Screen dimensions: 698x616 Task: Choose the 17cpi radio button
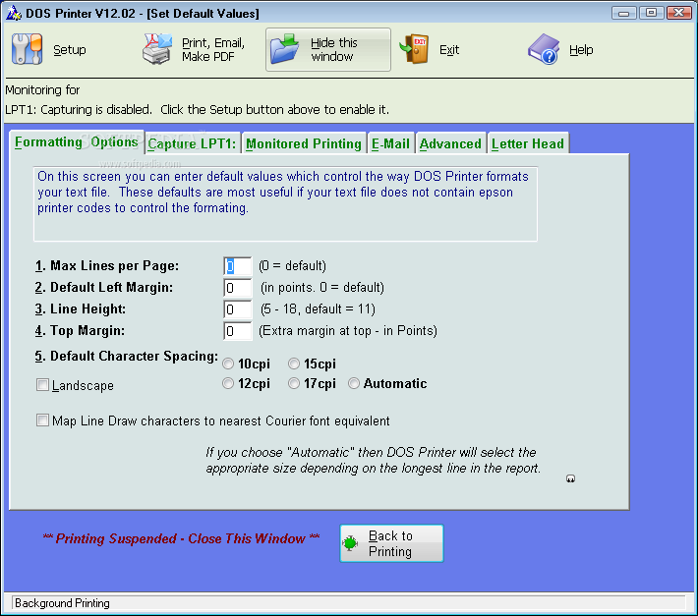pos(294,383)
